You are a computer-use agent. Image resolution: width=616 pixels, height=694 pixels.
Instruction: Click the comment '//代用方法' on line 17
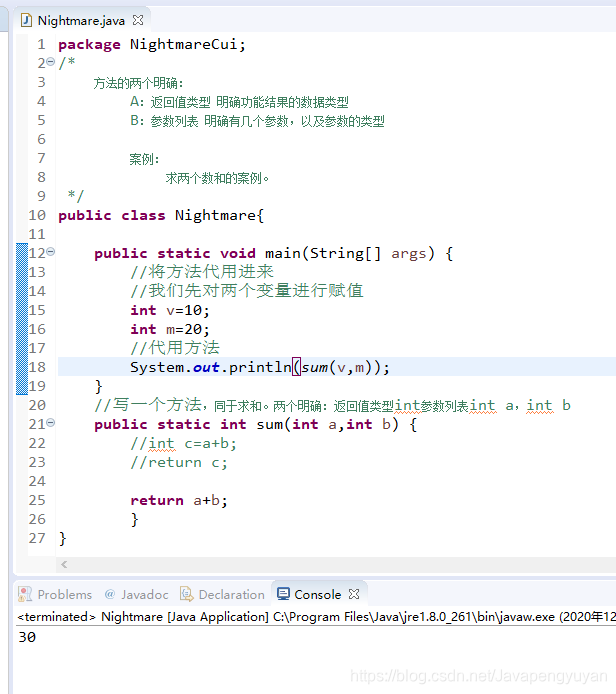point(175,348)
